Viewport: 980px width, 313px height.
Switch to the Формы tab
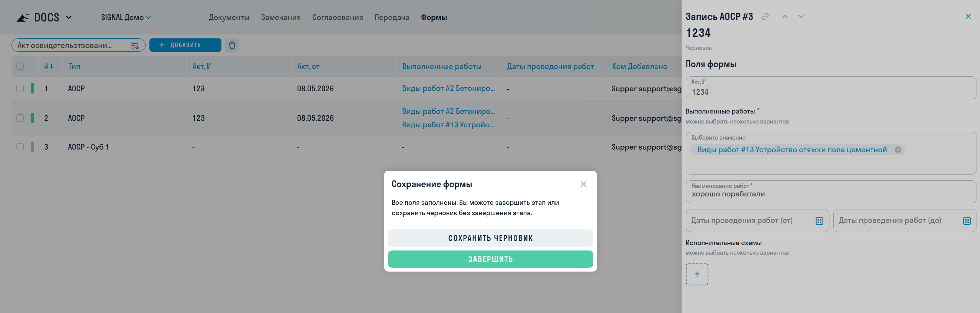tap(434, 17)
